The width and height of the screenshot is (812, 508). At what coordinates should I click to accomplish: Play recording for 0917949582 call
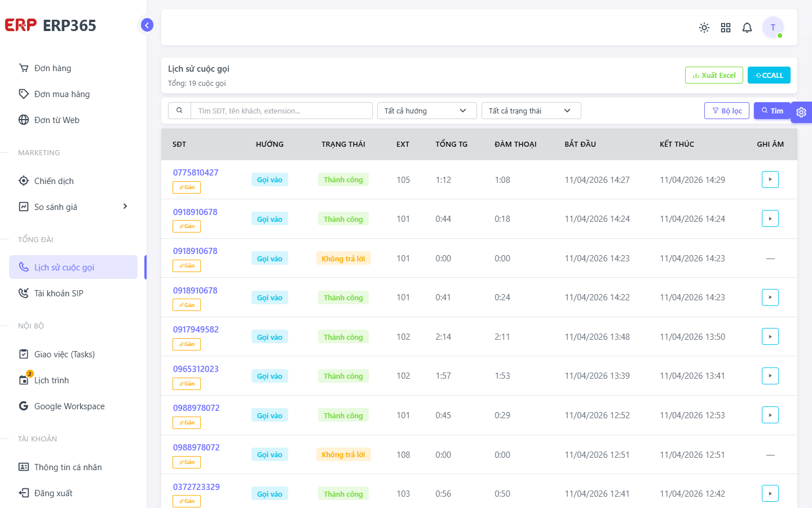click(x=770, y=336)
